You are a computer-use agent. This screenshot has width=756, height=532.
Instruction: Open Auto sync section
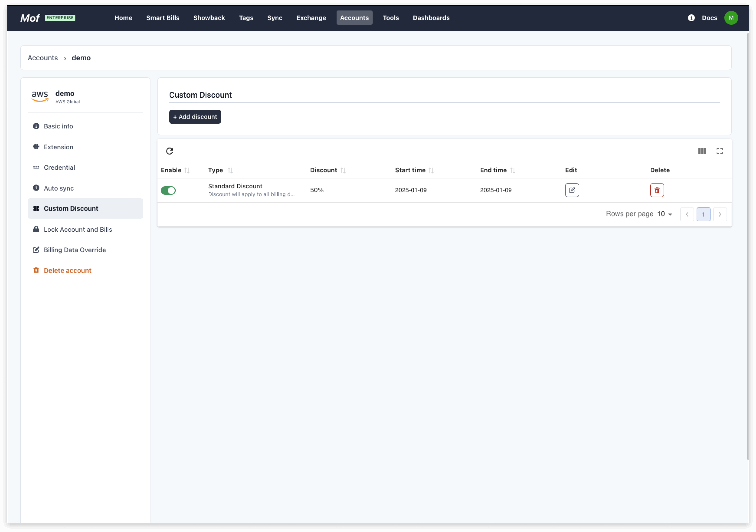[85, 188]
